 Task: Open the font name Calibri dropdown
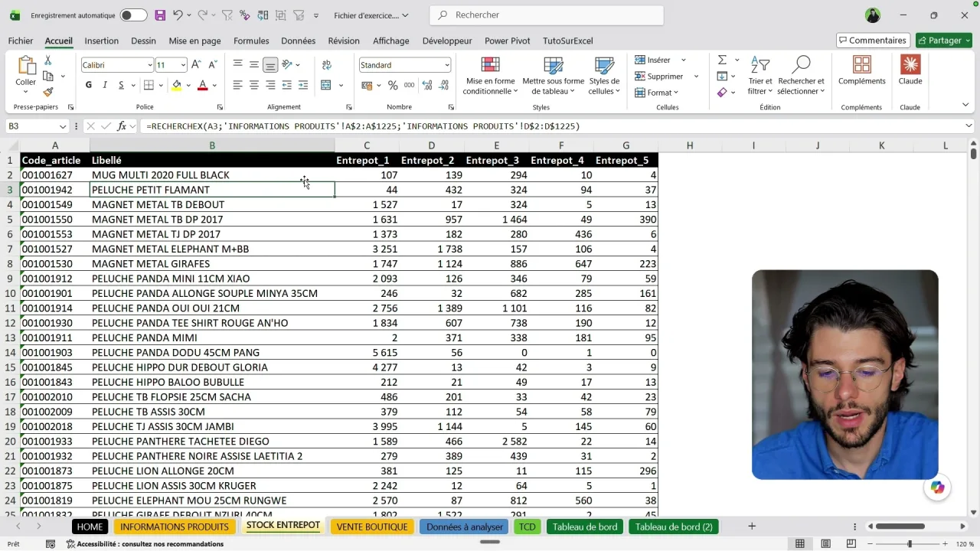[x=150, y=65]
